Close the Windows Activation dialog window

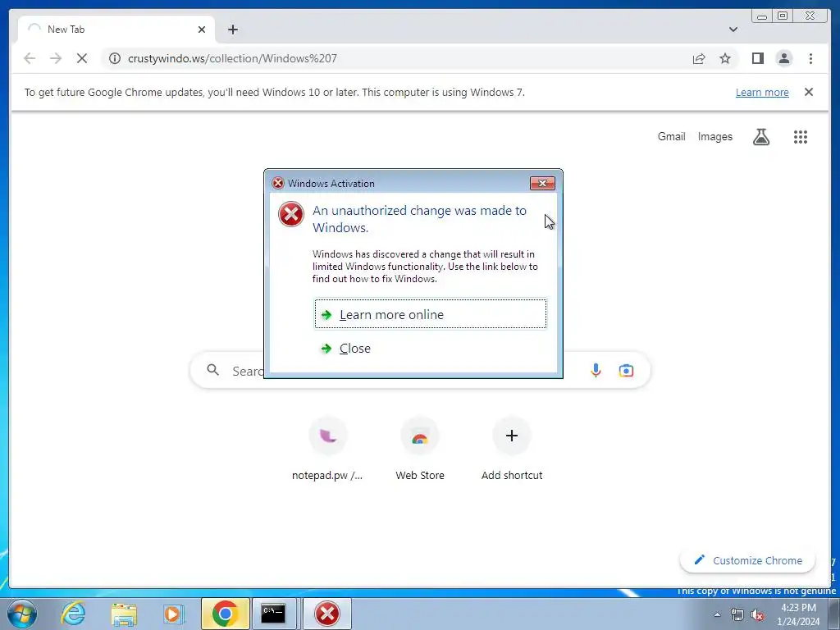pos(542,183)
